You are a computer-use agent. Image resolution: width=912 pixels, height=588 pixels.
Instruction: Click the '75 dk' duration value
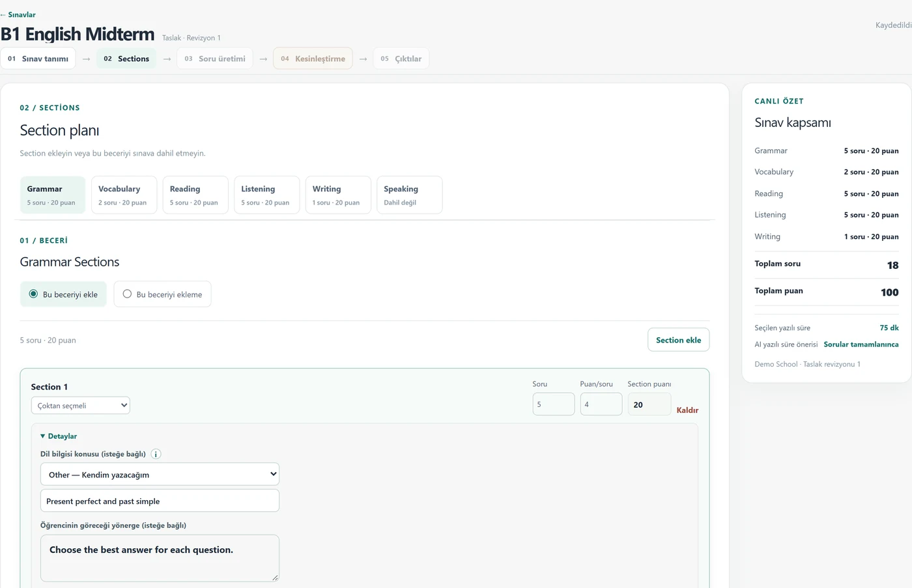[x=889, y=328]
